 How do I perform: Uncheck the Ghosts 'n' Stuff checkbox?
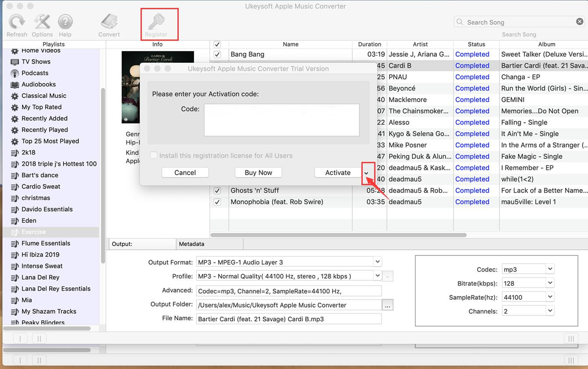pyautogui.click(x=217, y=190)
